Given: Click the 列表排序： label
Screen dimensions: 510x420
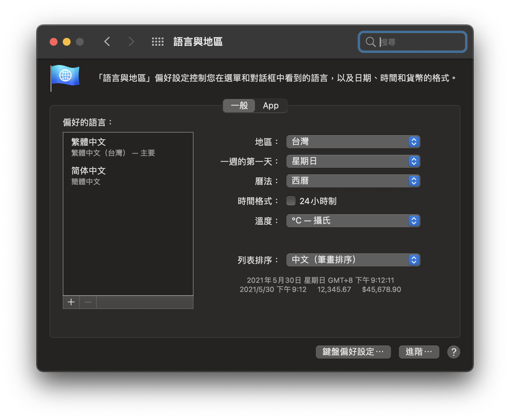Looking at the screenshot, I should click(x=258, y=260).
